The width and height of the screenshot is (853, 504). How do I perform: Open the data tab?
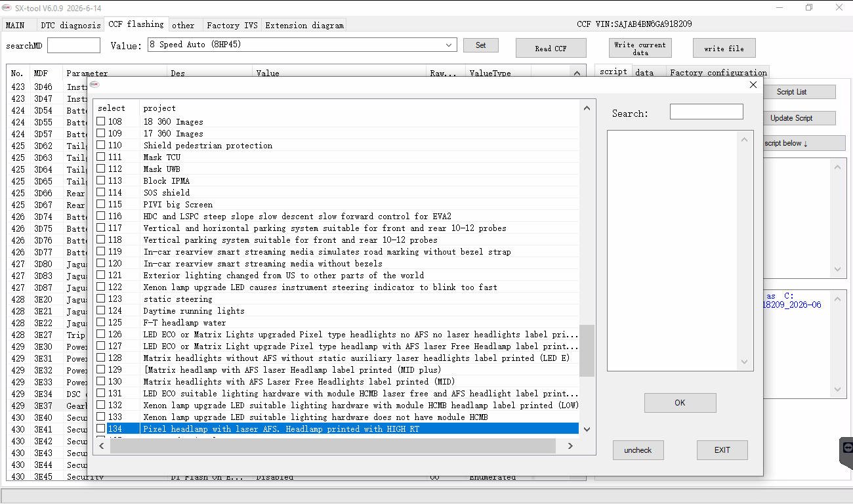pyautogui.click(x=644, y=72)
